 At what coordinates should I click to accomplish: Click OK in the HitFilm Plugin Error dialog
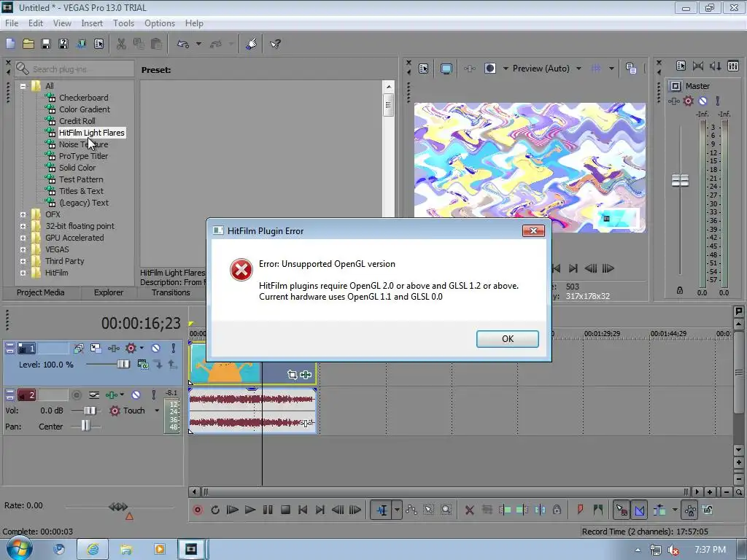[508, 338]
